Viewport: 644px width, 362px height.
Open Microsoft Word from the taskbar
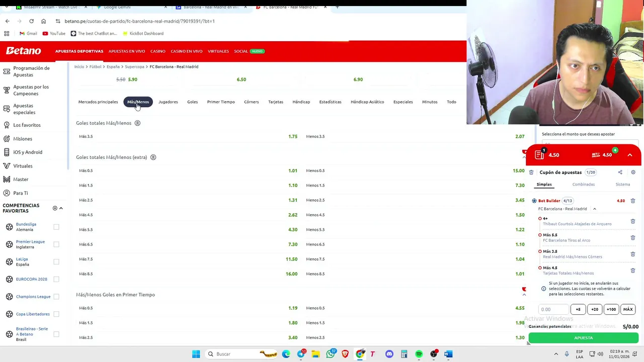pyautogui.click(x=448, y=354)
